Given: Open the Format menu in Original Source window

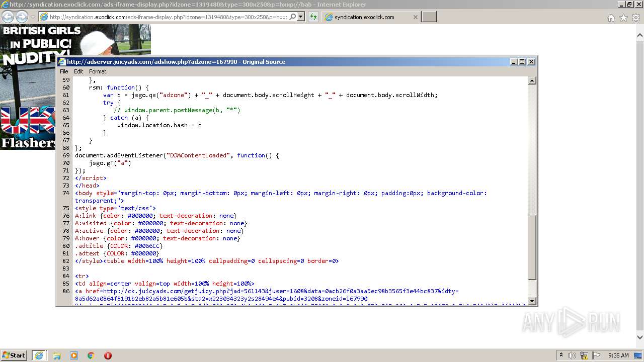Looking at the screenshot, I should 98,71.
